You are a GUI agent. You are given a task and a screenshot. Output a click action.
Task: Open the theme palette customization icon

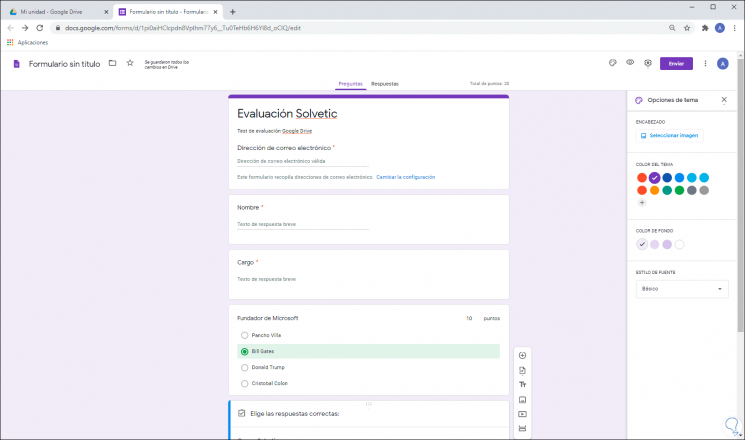612,63
